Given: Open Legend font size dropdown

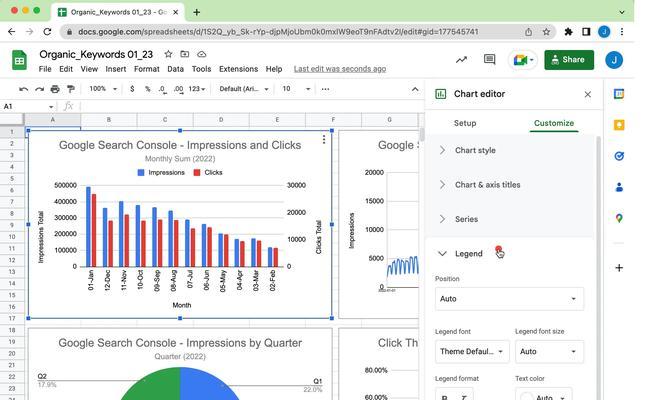Looking at the screenshot, I should coord(549,351).
